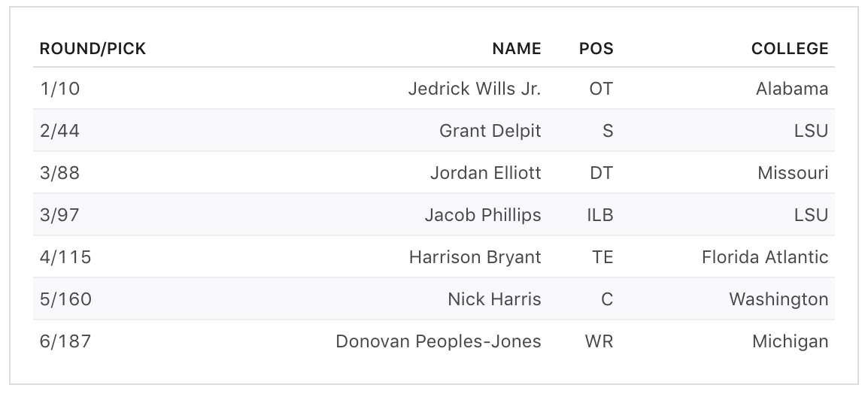
Task: Select the Michigan college cell
Action: point(790,341)
